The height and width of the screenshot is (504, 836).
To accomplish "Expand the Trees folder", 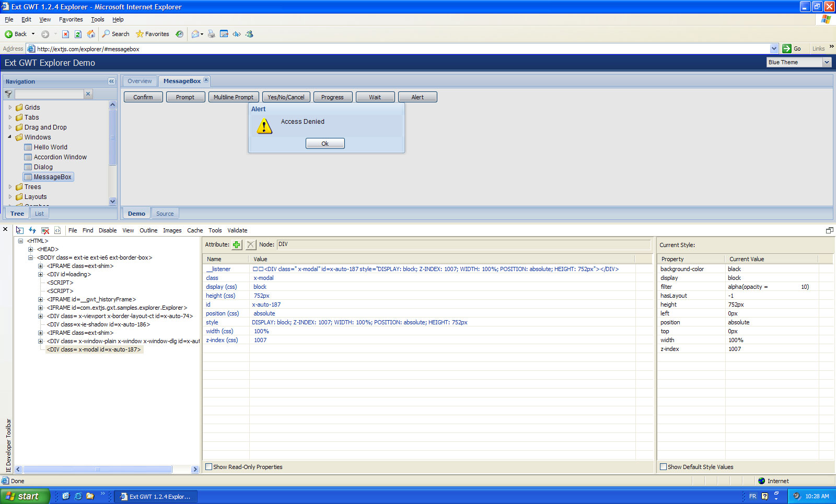I will click(10, 187).
